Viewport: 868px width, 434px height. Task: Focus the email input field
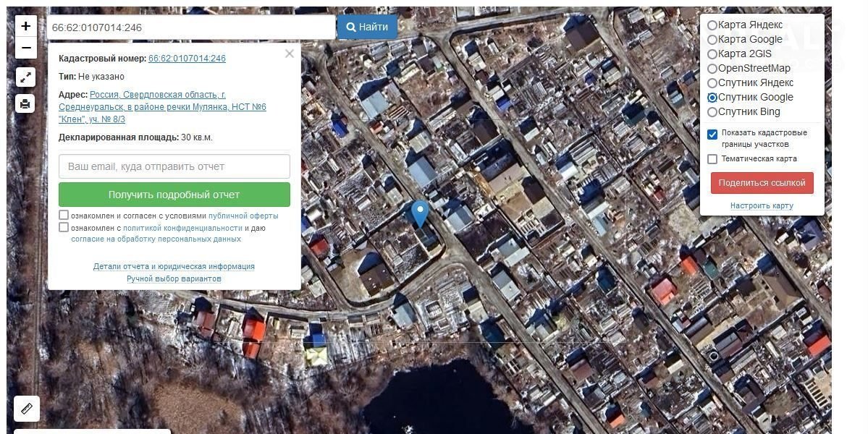coord(174,166)
